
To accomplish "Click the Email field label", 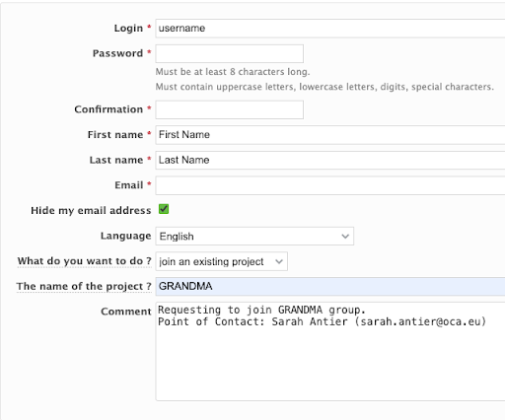I will point(129,185).
